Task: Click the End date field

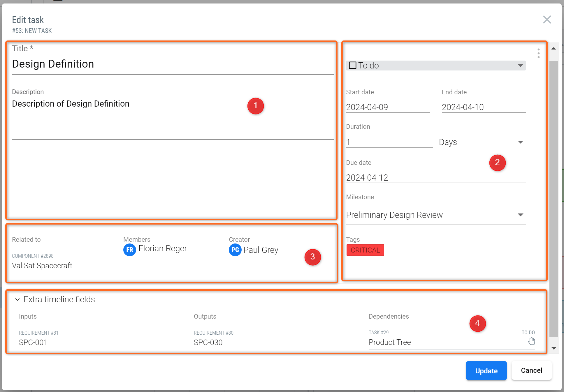Action: tap(484, 107)
